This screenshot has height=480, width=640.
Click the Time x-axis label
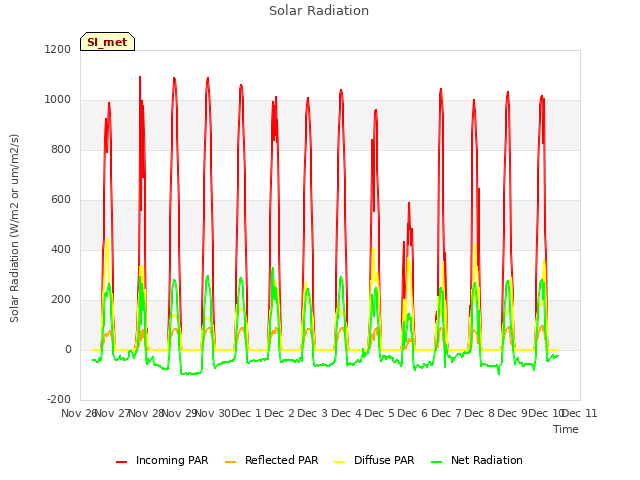click(x=566, y=429)
